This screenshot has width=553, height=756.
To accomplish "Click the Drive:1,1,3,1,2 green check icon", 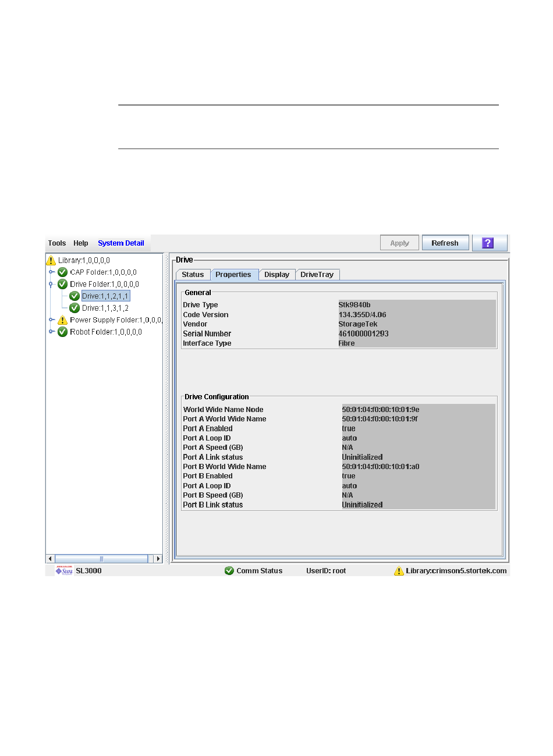I will pyautogui.click(x=75, y=308).
